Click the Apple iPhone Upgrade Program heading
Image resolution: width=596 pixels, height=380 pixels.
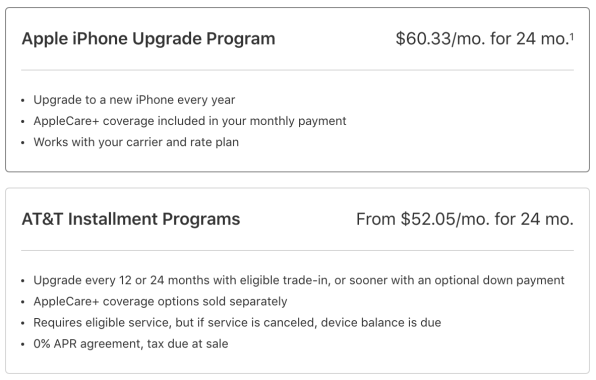pyautogui.click(x=148, y=39)
